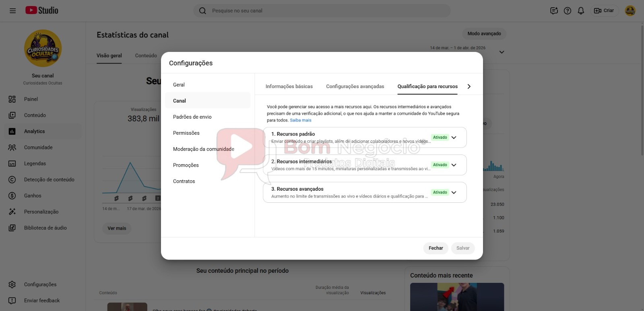
Task: Click Enviar feedback in the sidebar
Action: (43, 301)
